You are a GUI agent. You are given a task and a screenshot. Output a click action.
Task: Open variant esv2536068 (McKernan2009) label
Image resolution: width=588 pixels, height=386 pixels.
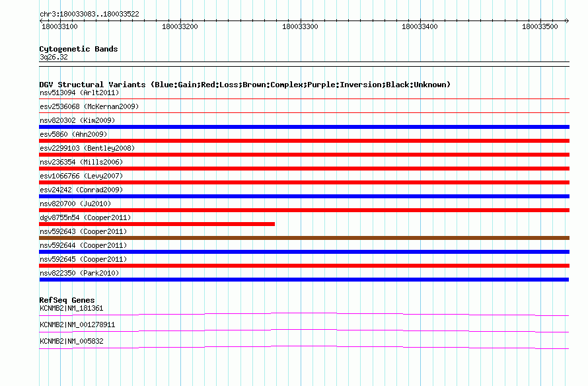89,106
